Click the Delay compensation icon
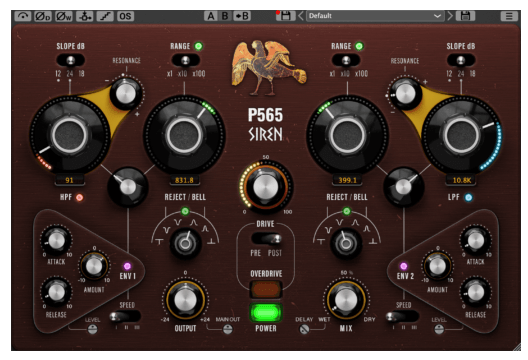 pyautogui.click(x=304, y=329)
